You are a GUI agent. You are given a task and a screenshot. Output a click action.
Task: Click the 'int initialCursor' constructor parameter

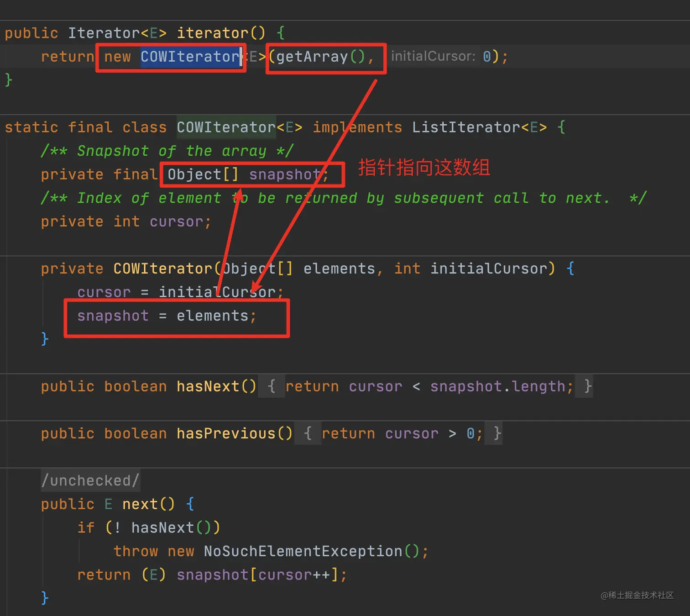(x=470, y=269)
